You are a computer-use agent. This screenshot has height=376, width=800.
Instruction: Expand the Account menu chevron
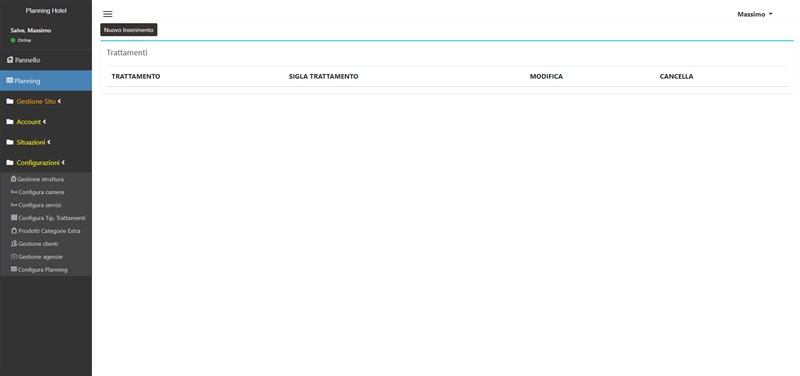(44, 122)
